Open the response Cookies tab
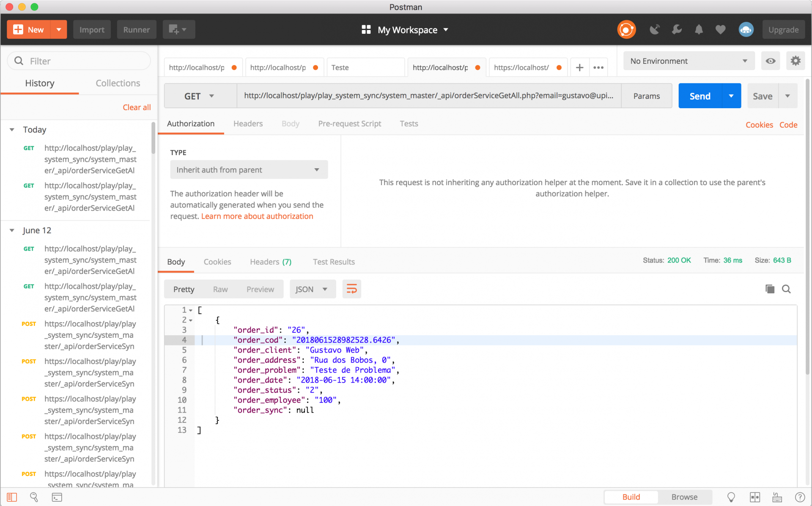This screenshot has width=812, height=506. 217,262
